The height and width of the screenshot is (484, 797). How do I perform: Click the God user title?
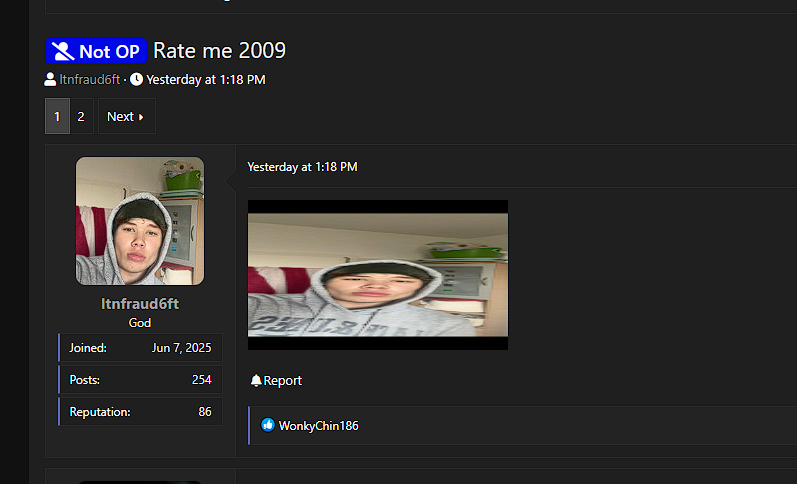pos(140,323)
